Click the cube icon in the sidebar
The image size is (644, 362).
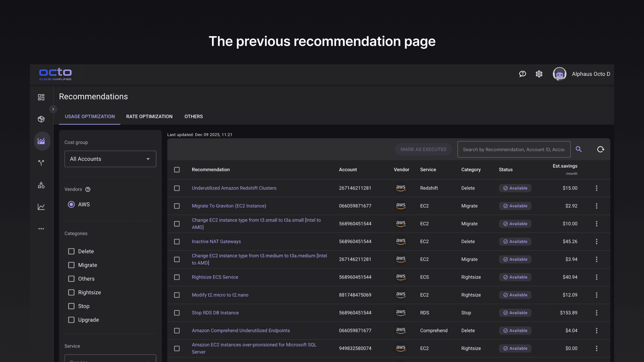[41, 119]
